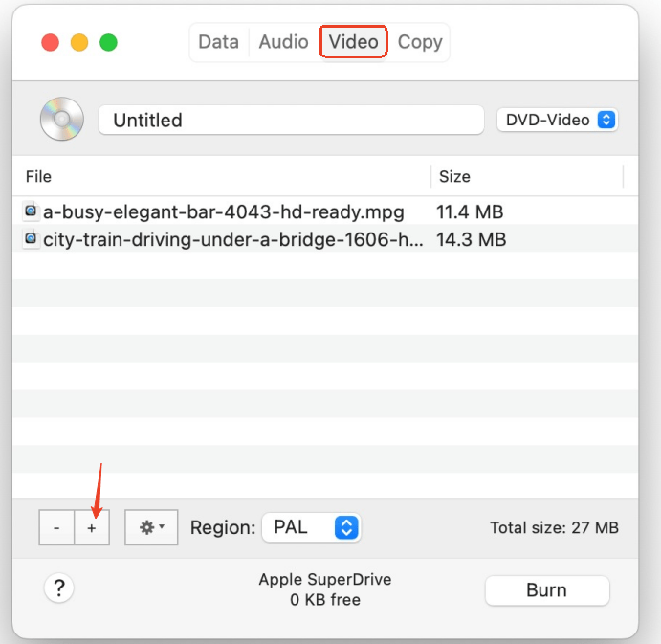Switch to the Audio tab
661x644 pixels.
(x=283, y=42)
